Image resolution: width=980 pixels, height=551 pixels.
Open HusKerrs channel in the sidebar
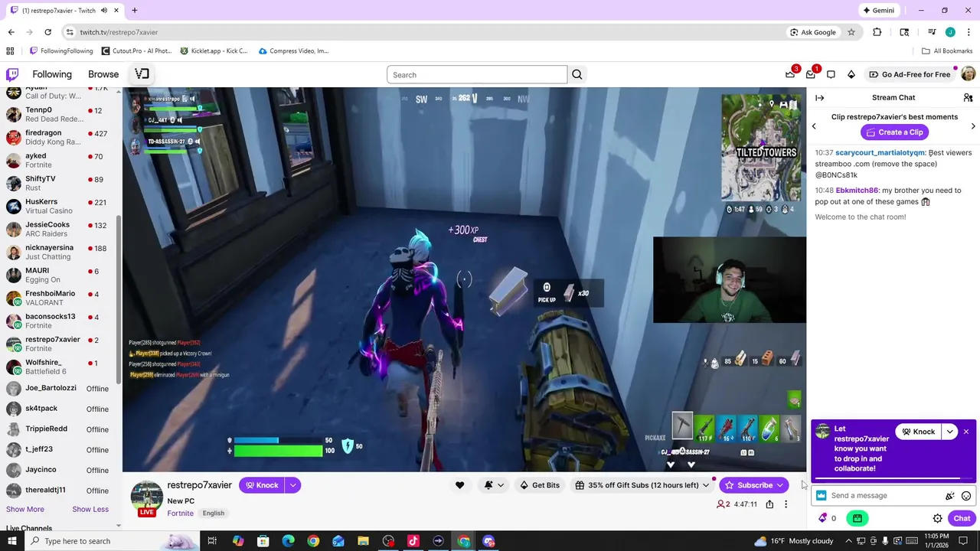(x=60, y=206)
